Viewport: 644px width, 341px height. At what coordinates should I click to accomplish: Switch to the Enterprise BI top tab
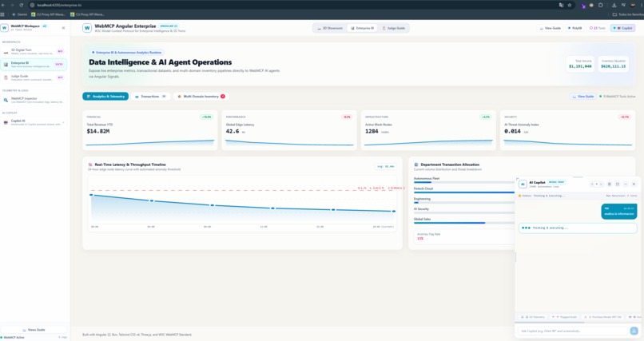[x=363, y=28]
